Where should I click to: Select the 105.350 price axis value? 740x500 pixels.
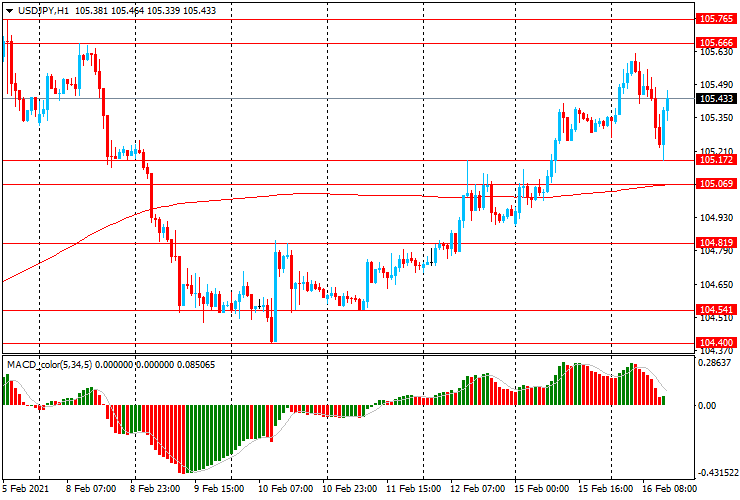(716, 118)
